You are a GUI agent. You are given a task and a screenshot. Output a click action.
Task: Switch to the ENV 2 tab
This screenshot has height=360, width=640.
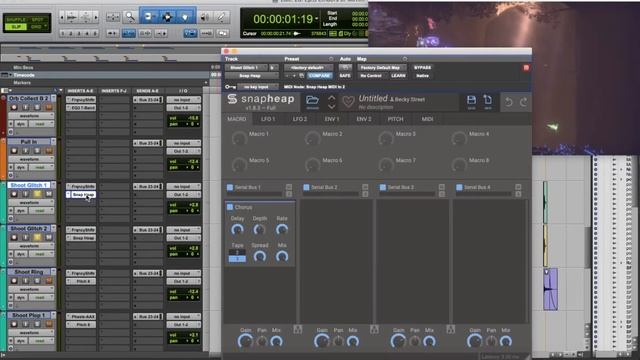(363, 119)
